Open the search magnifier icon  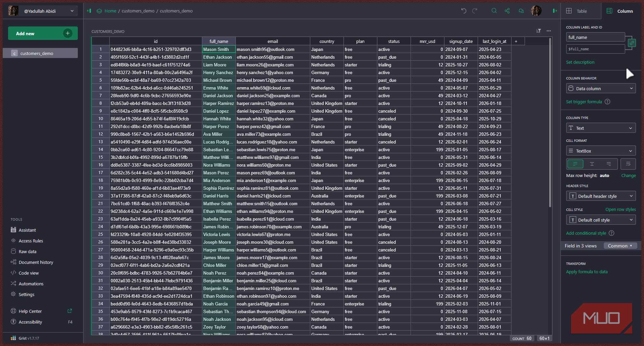[x=494, y=11]
